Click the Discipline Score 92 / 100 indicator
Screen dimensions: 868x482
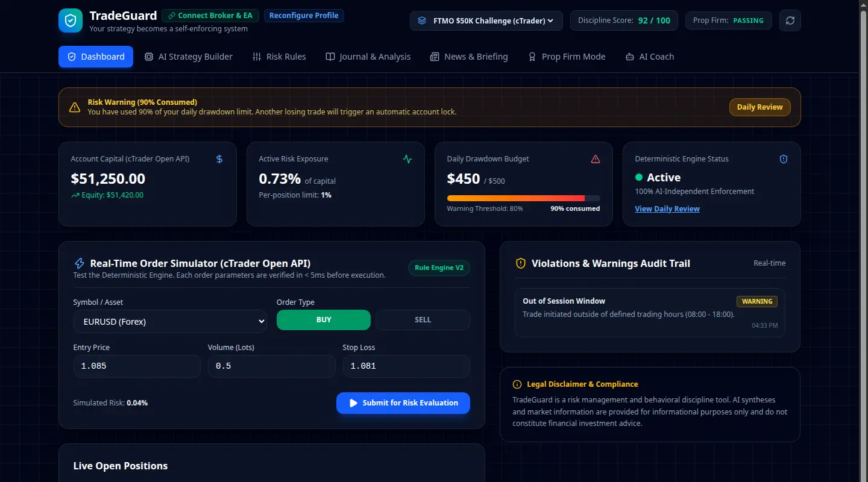click(624, 20)
